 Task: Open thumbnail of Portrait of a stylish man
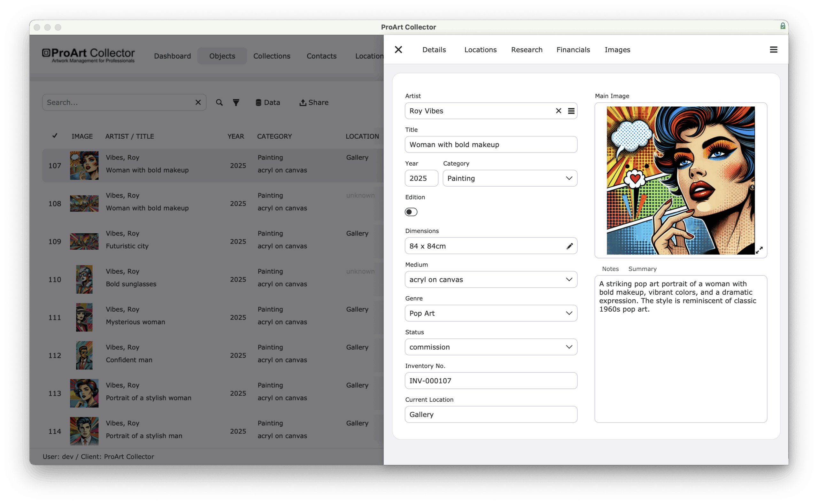(84, 431)
